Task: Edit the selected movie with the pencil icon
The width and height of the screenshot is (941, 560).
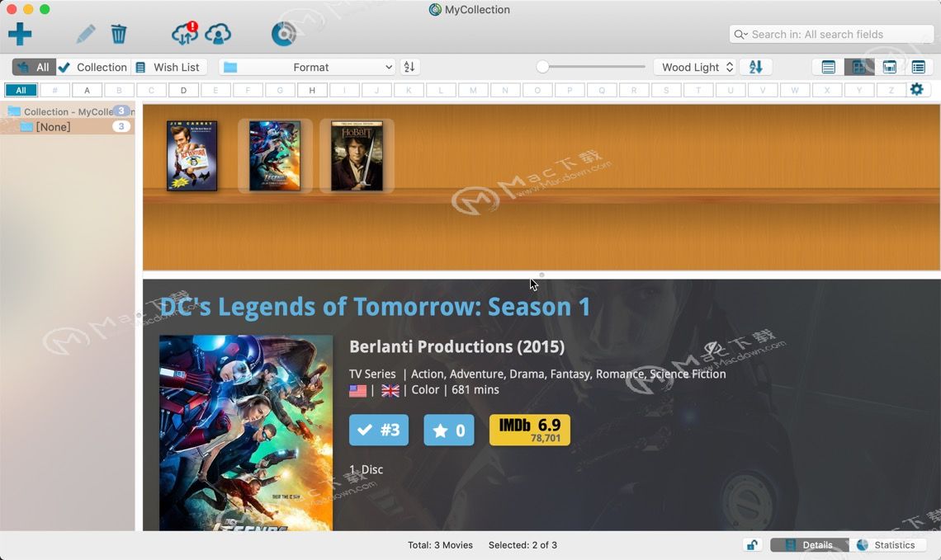Action: point(86,34)
